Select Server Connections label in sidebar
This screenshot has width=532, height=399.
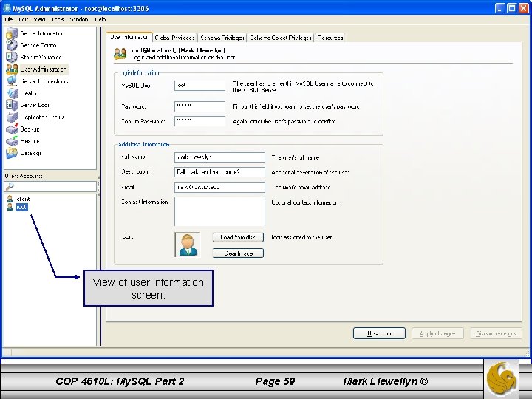pyautogui.click(x=44, y=81)
